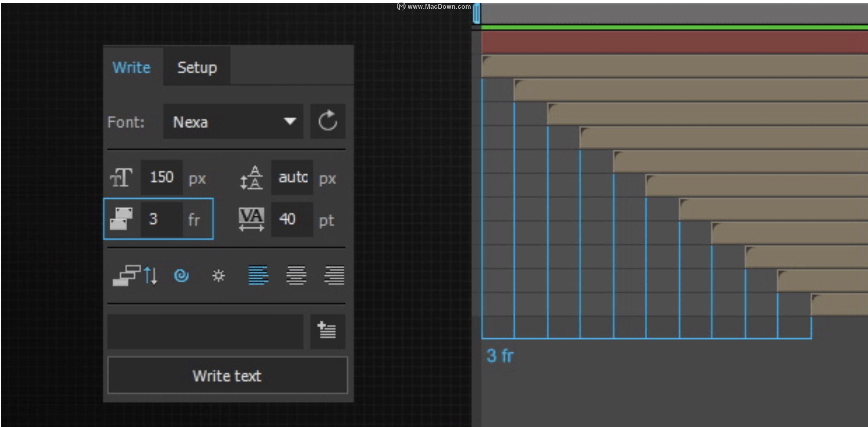Click the VA tracking icon
The image size is (868, 427).
(x=251, y=219)
